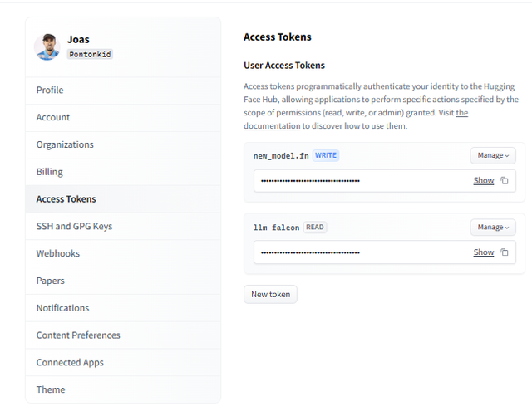Copy the new_model.fn token
The width and height of the screenshot is (532, 411).
coord(505,181)
